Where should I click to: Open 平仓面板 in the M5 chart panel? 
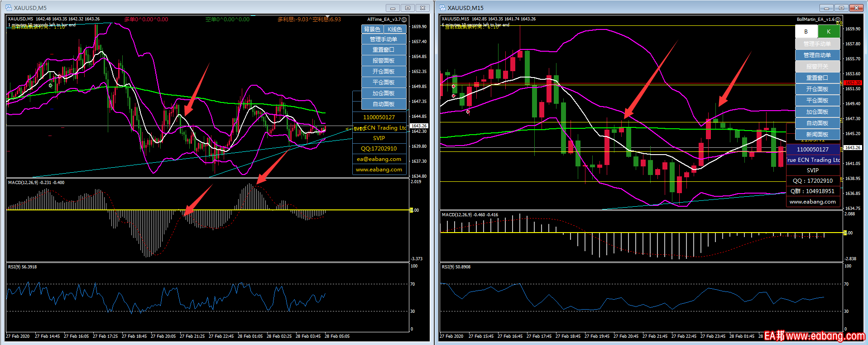tap(384, 83)
